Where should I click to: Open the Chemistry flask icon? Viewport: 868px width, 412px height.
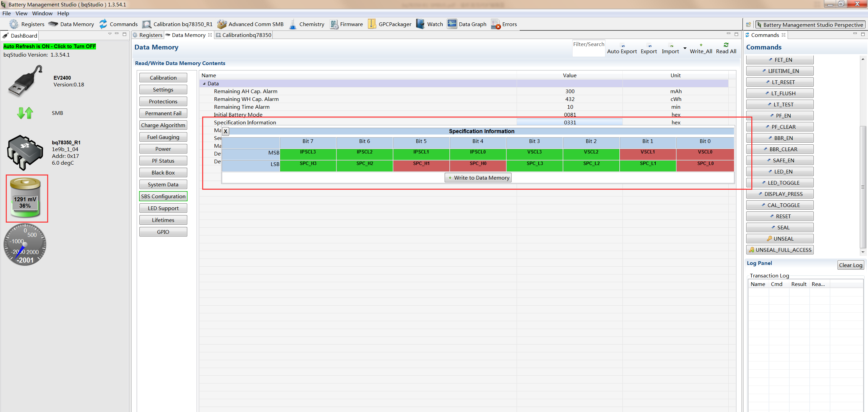[293, 24]
